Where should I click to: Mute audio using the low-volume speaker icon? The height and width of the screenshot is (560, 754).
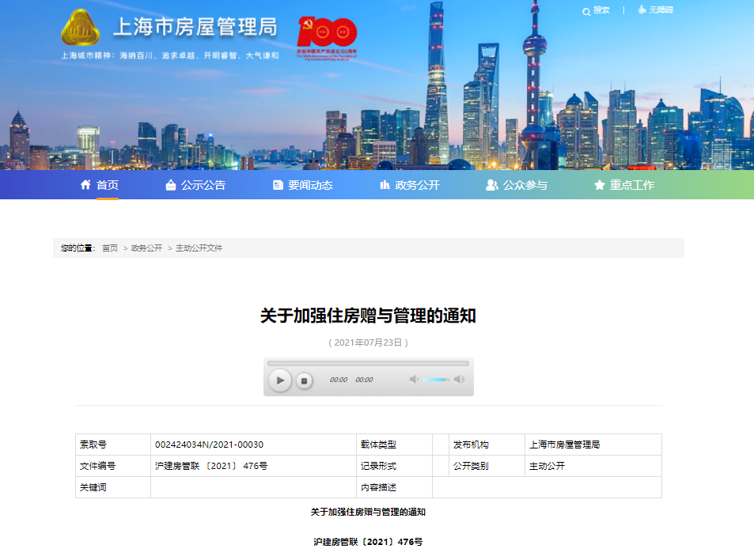(414, 380)
